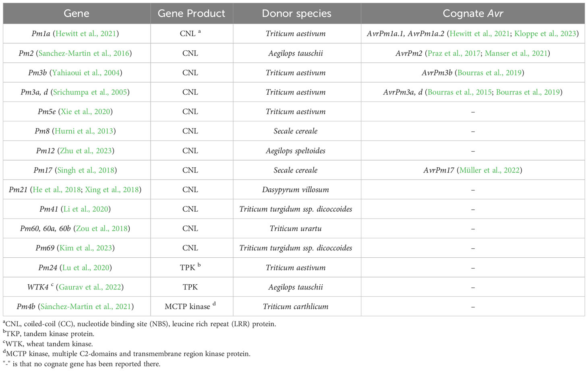
Task: Follow the Müller et al., 2022 reference
Action: point(489,170)
